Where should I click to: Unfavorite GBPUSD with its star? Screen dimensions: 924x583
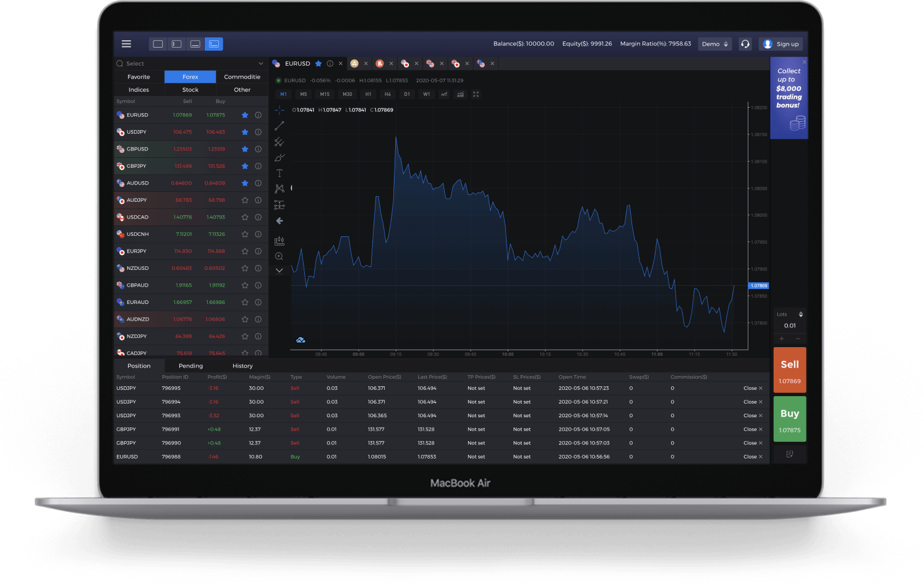pos(245,149)
